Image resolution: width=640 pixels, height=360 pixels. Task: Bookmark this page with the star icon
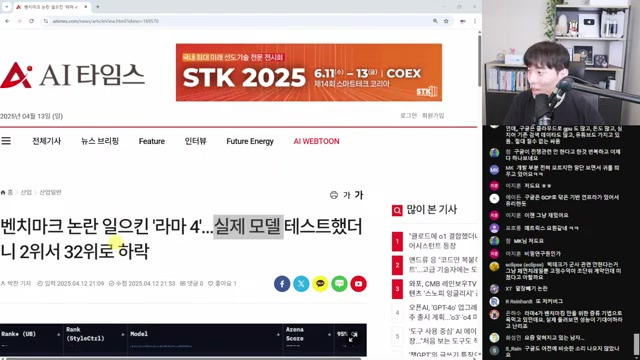tap(446, 21)
